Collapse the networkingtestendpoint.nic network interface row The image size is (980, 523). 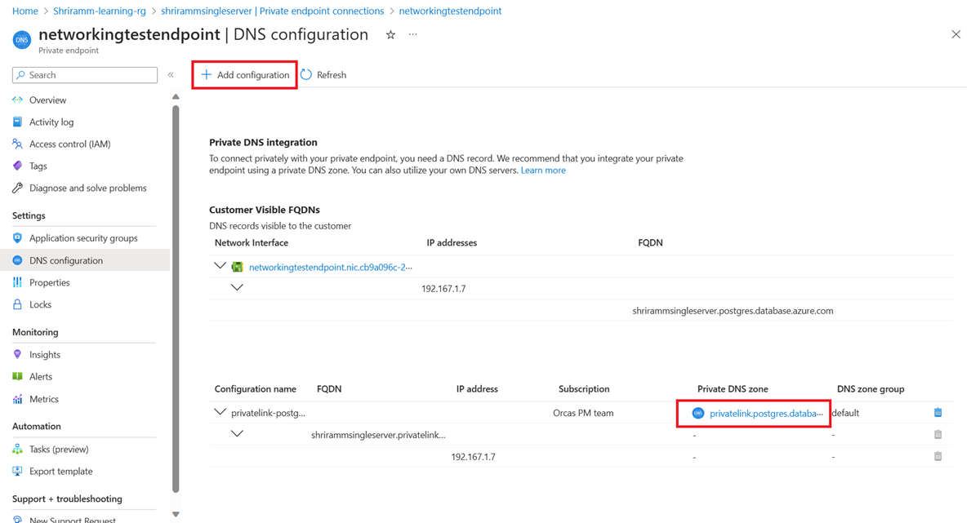coord(220,266)
